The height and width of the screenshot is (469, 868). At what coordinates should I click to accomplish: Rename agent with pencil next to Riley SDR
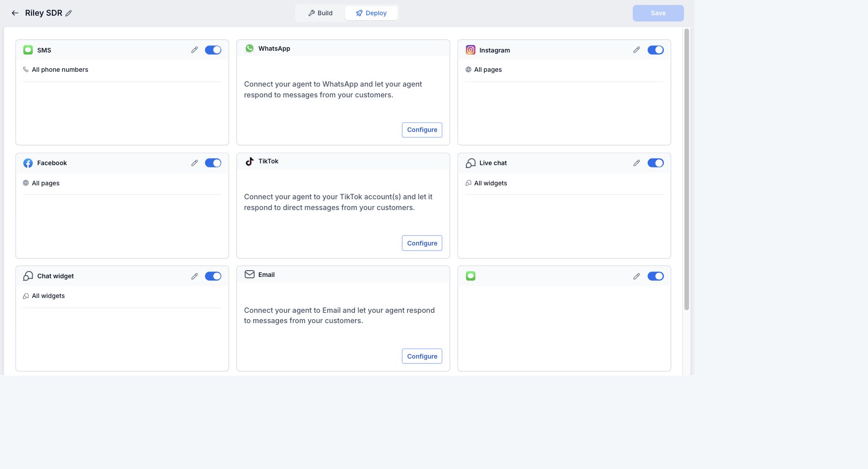click(x=69, y=13)
